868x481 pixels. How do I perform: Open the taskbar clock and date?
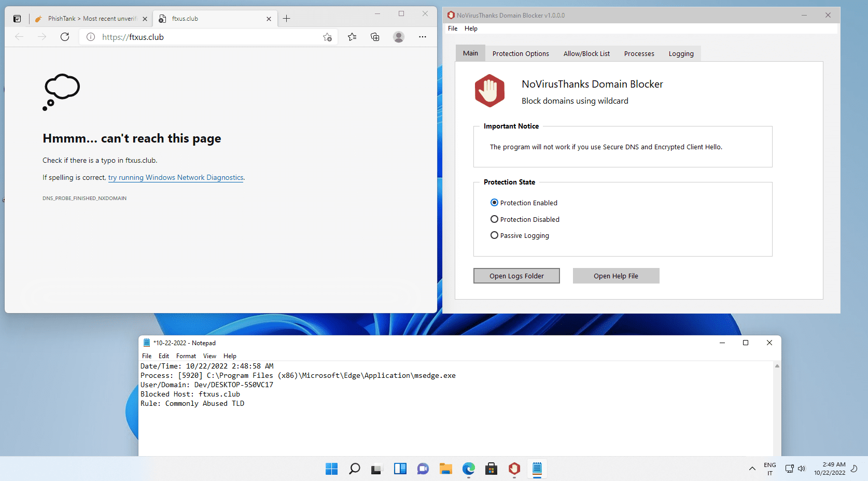coord(830,469)
